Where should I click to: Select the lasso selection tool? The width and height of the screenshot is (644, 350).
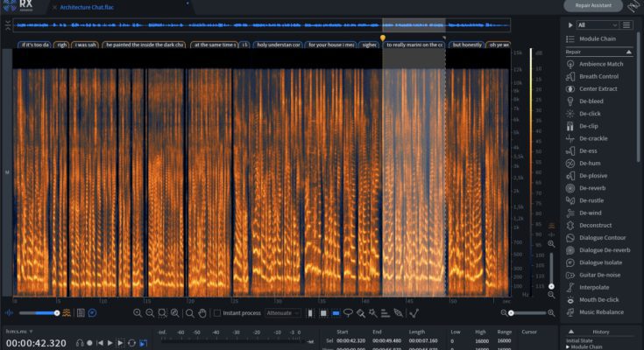pos(348,312)
